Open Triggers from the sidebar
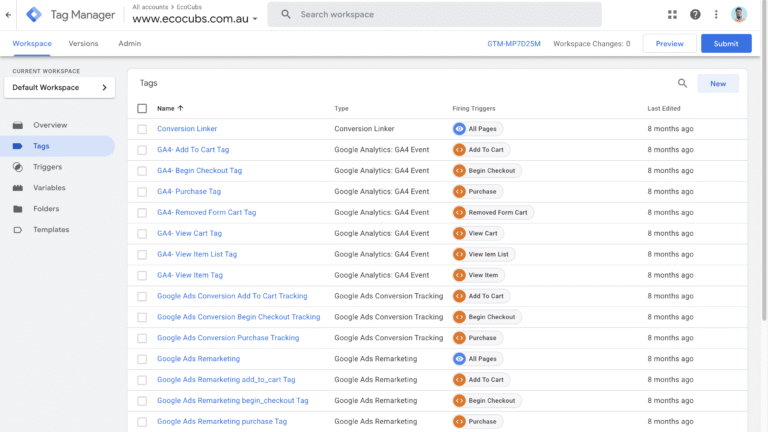Screen dimensions: 768x432 pos(47,167)
